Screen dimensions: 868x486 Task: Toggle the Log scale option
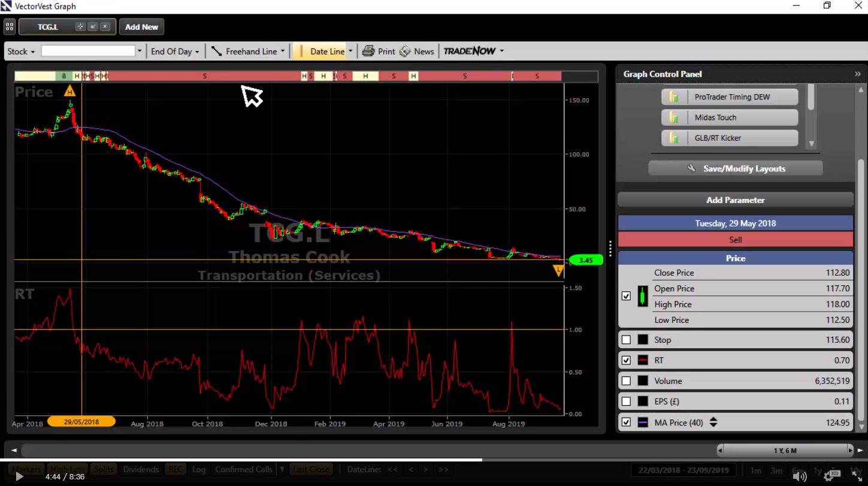(x=199, y=469)
